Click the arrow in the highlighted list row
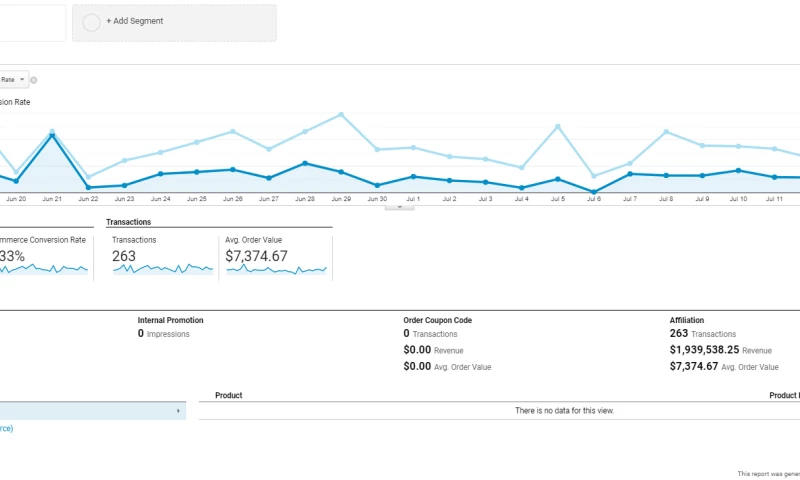The width and height of the screenshot is (800, 480). 178,411
